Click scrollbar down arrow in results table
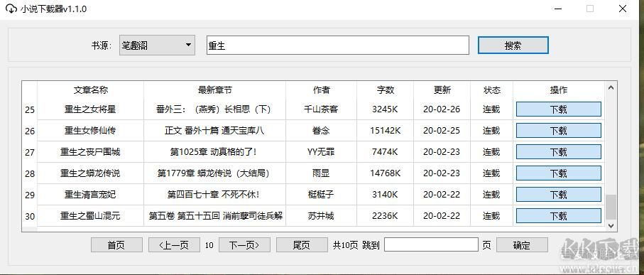644x275 pixels. [x=611, y=226]
